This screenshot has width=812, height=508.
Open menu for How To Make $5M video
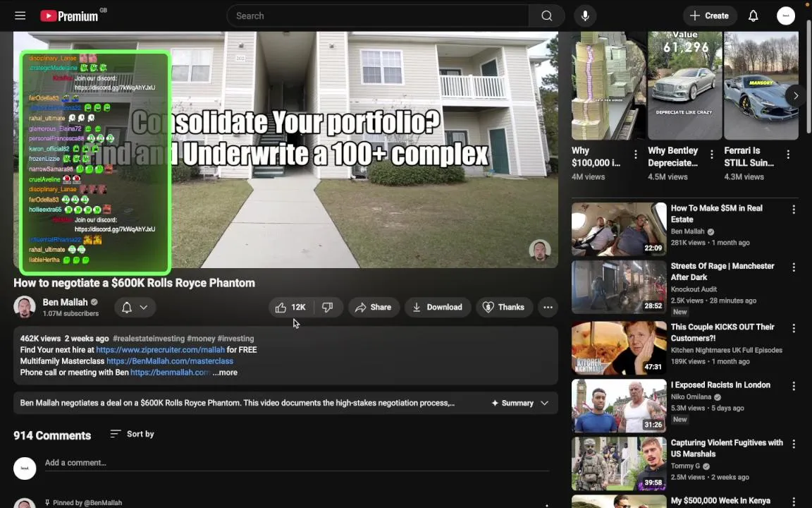point(794,210)
